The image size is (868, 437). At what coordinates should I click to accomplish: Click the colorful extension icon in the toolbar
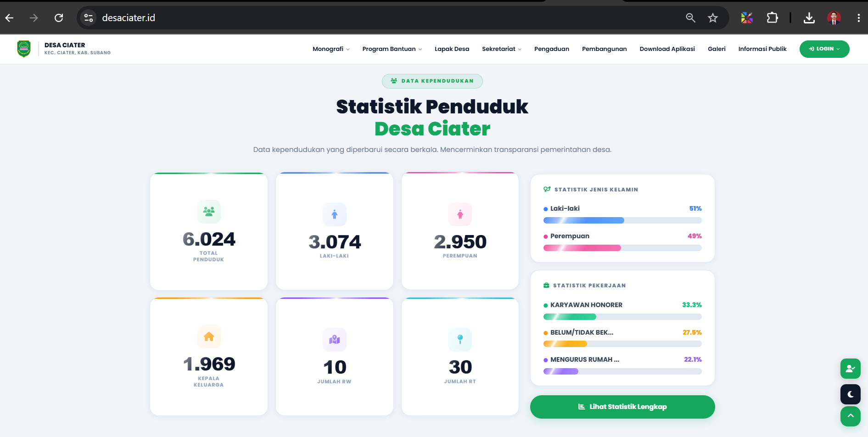pos(747,18)
